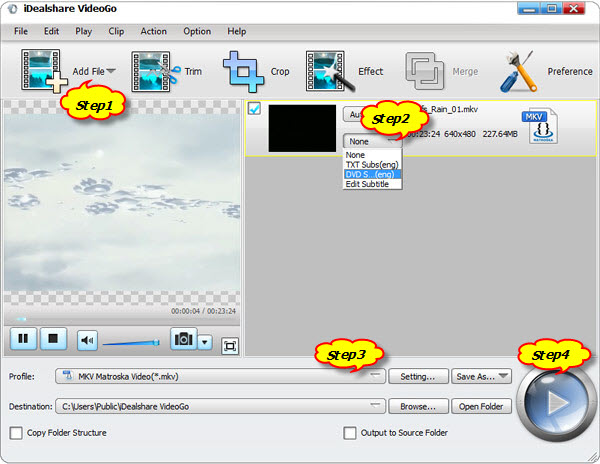The width and height of the screenshot is (600, 464).
Task: Open the Save As... dropdown button
Action: click(x=481, y=376)
